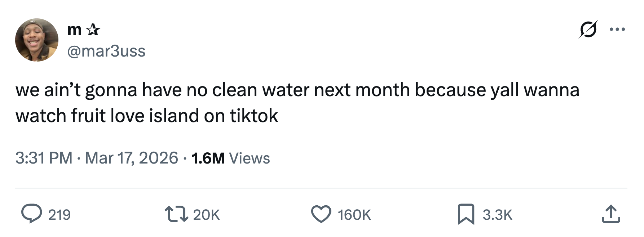644x237 pixels.
Task: Like the post with the heart icon
Action: click(321, 214)
